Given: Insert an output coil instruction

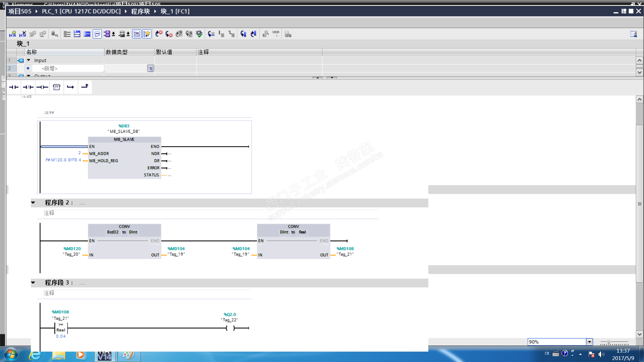Looking at the screenshot, I should coord(42,87).
